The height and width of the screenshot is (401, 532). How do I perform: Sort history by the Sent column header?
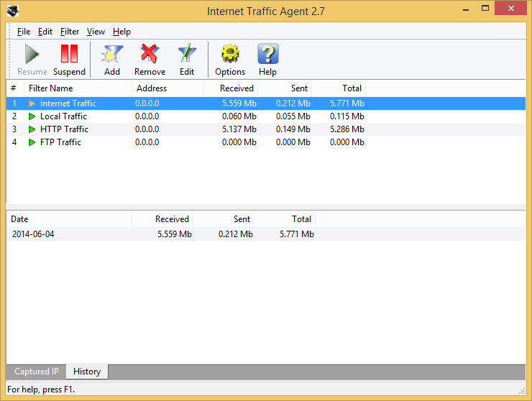click(x=224, y=219)
